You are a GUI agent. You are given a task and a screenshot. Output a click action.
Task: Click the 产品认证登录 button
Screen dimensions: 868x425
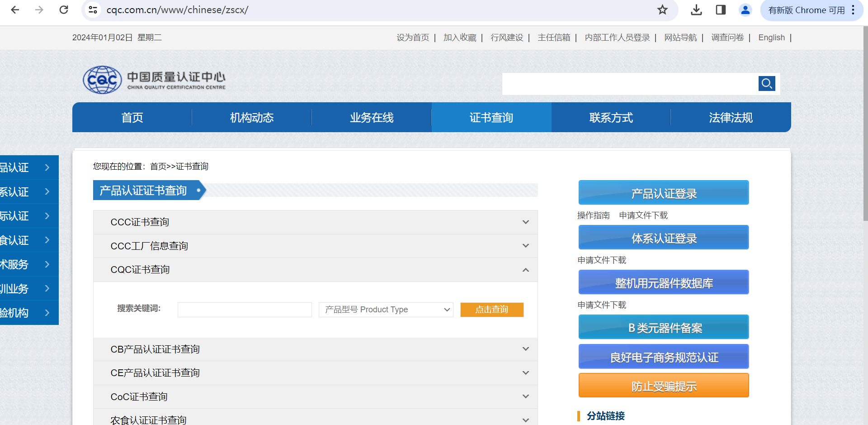point(663,193)
